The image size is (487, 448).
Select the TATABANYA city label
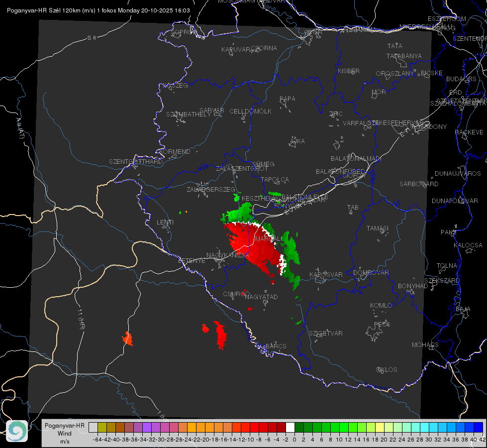[x=404, y=56]
